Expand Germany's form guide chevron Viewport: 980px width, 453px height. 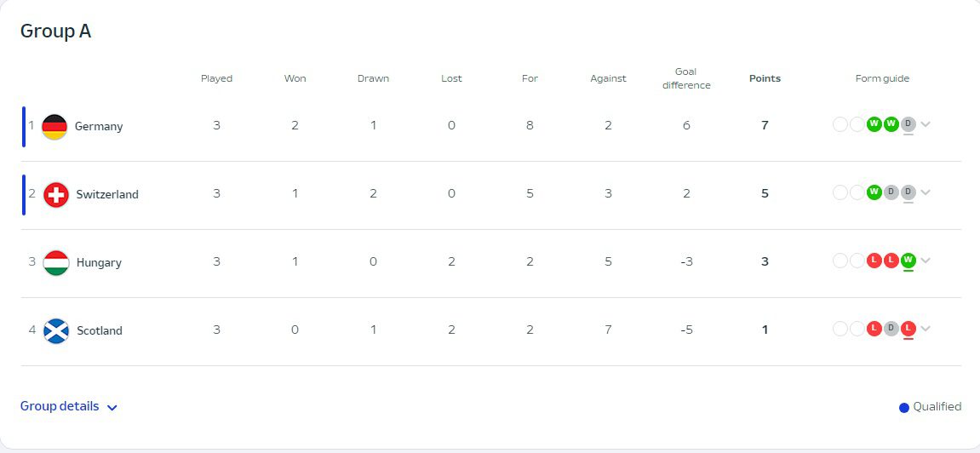(x=926, y=124)
